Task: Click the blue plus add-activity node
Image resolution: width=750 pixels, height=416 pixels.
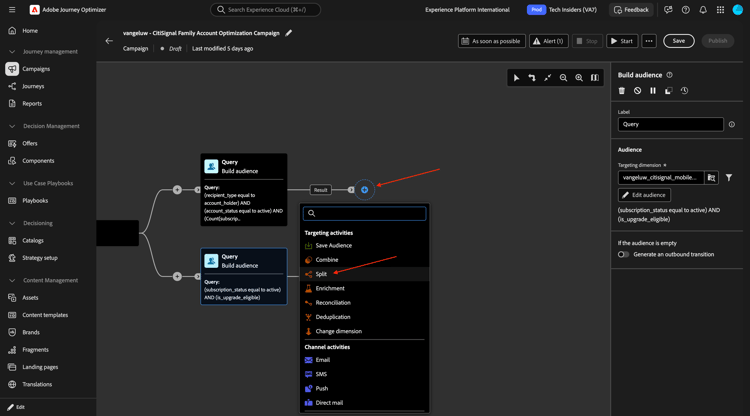Action: (364, 190)
